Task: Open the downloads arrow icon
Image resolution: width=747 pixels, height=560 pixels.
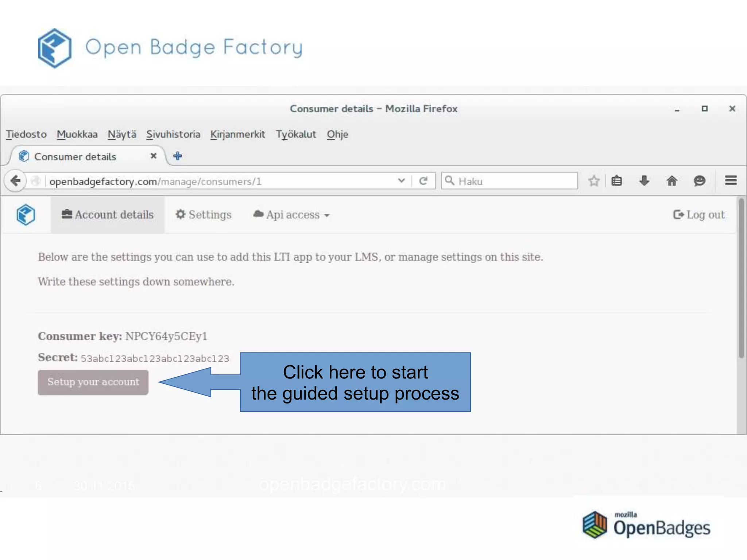Action: pos(644,181)
